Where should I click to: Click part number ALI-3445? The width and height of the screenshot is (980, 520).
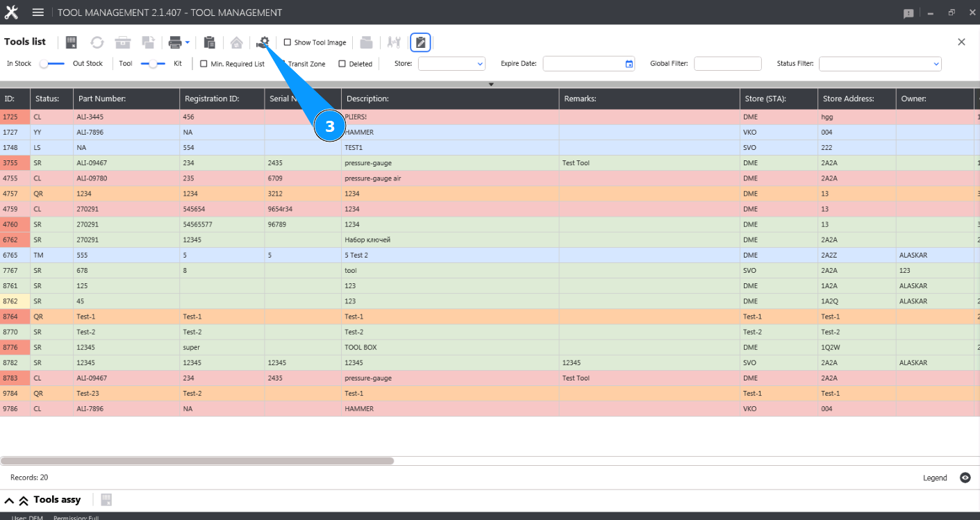(x=90, y=117)
